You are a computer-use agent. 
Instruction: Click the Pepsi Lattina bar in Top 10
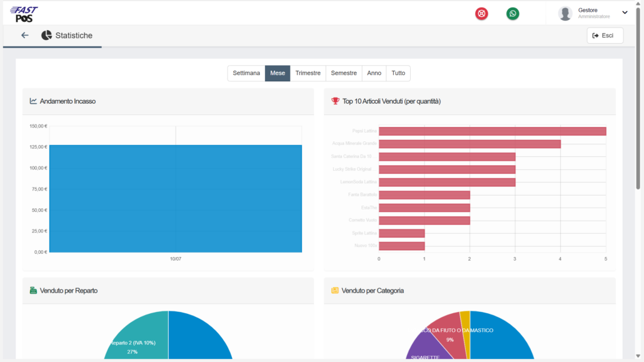point(493,131)
